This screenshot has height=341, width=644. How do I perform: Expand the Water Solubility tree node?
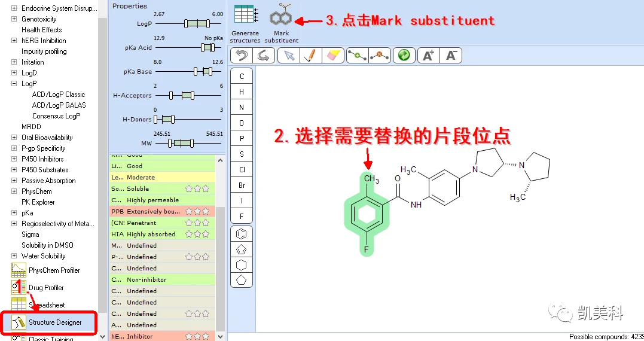tap(14, 255)
